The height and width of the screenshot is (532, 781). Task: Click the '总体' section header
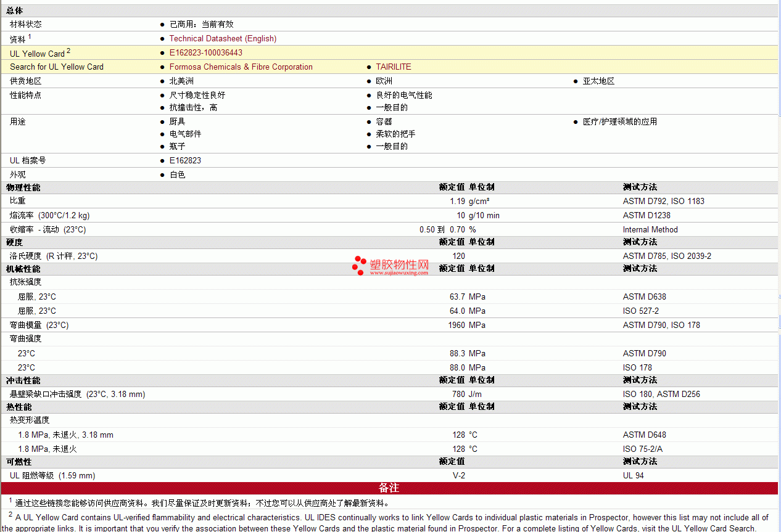15,10
